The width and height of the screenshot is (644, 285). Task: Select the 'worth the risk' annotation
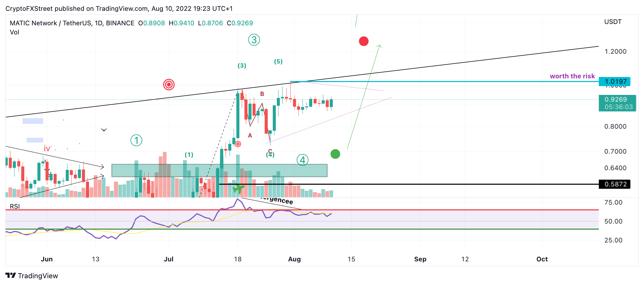[572, 76]
